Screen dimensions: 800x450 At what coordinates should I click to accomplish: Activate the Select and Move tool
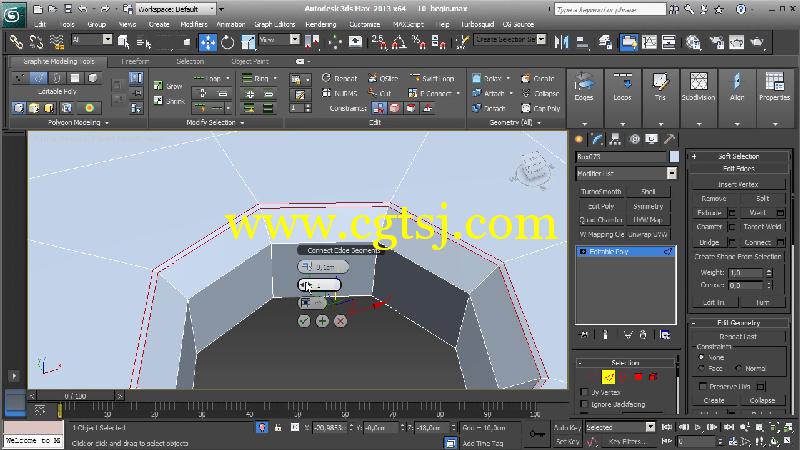208,42
